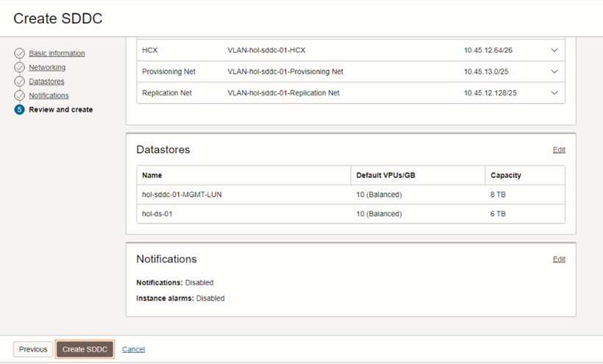Edit the Notifications section
The height and width of the screenshot is (364, 603).
click(x=559, y=259)
